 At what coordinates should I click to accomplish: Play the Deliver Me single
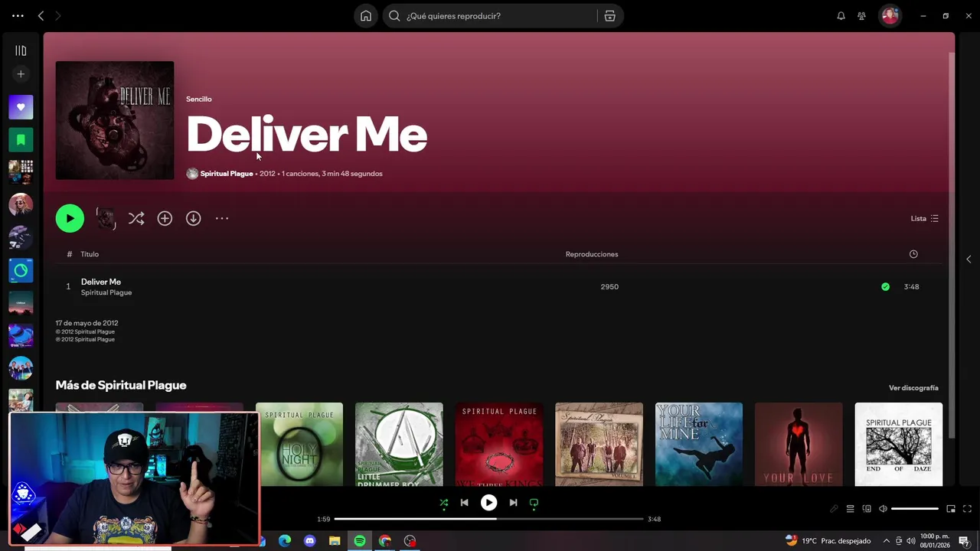pyautogui.click(x=70, y=218)
